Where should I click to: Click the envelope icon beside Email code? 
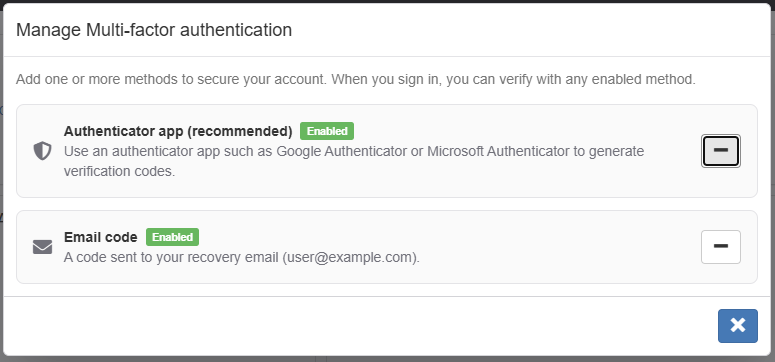[43, 247]
